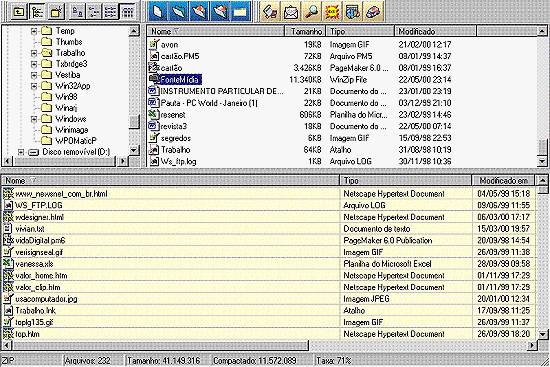Sort upper list by Tipo column
550x367 pixels.
coord(360,31)
